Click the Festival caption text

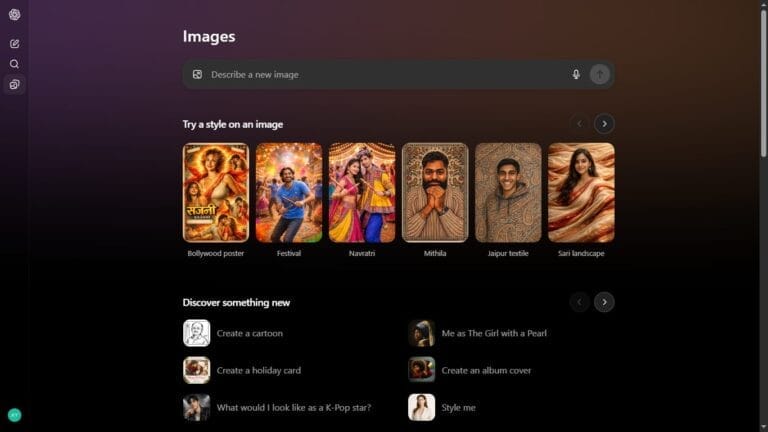(289, 253)
